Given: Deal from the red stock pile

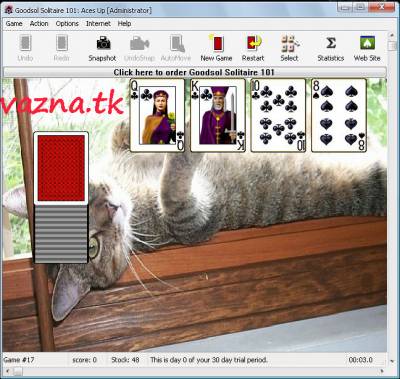Looking at the screenshot, I should (61, 168).
